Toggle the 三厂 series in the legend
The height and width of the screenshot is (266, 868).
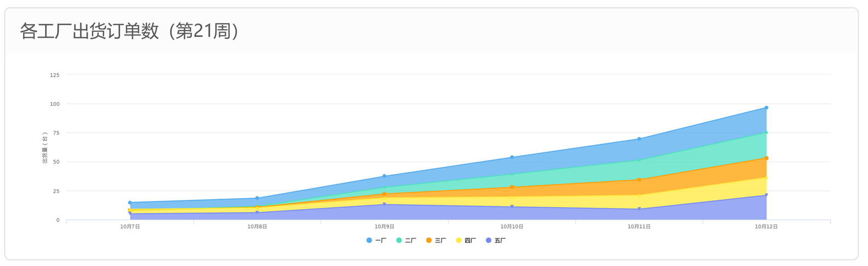436,240
